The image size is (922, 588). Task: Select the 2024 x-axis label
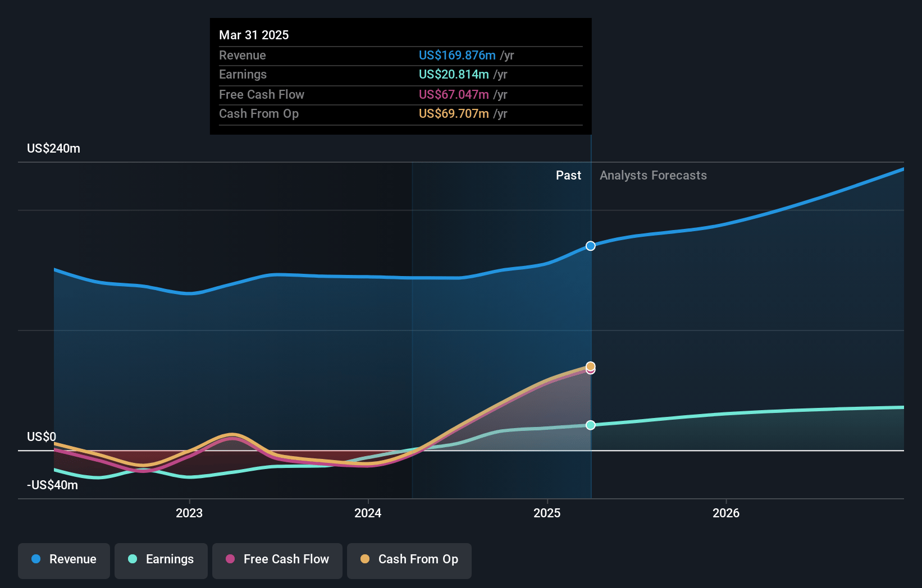[x=368, y=513]
